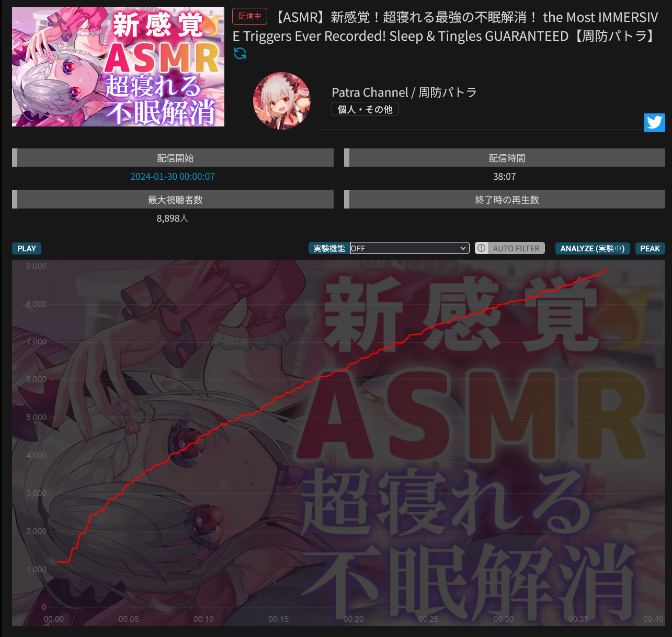Expand the 実験機能 dropdown set to OFF
The height and width of the screenshot is (637, 672).
(x=410, y=248)
